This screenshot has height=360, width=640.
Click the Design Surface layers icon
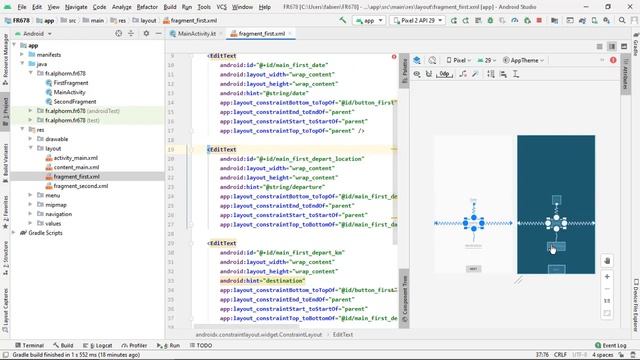(x=417, y=60)
